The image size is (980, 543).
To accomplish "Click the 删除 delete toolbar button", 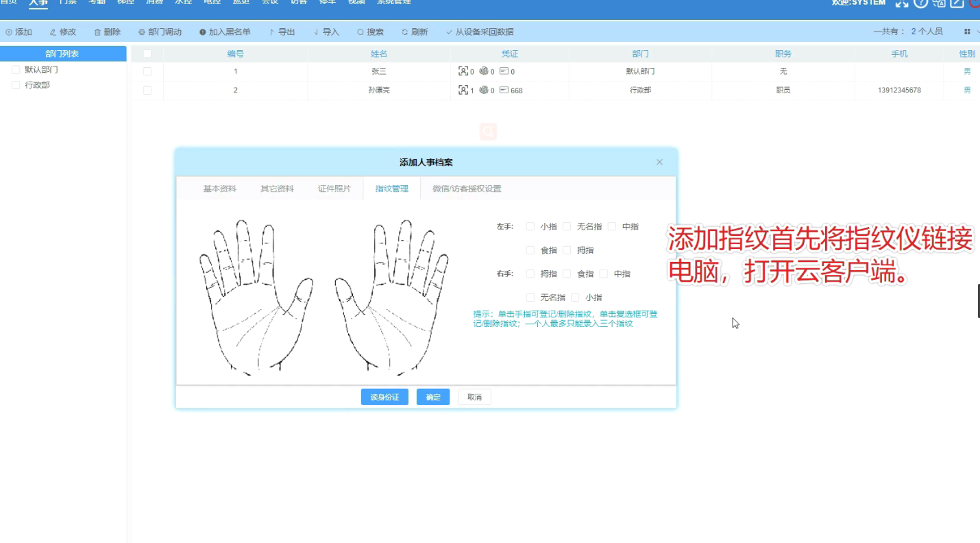I will 108,32.
